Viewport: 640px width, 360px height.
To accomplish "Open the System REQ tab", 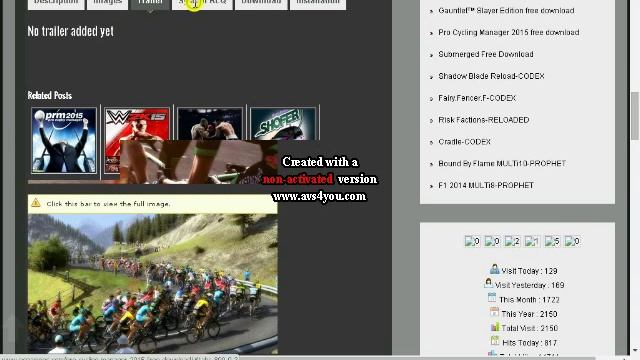I will click(202, 3).
